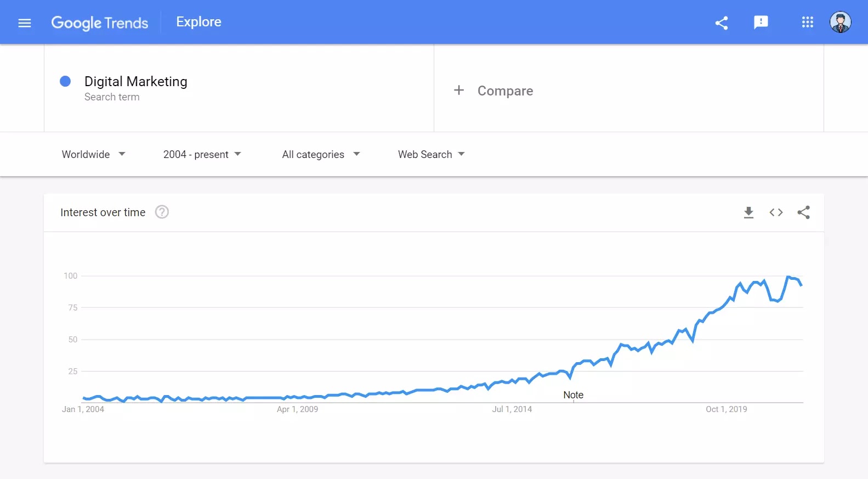Click the share icon in header
This screenshot has height=479, width=868.
(722, 23)
